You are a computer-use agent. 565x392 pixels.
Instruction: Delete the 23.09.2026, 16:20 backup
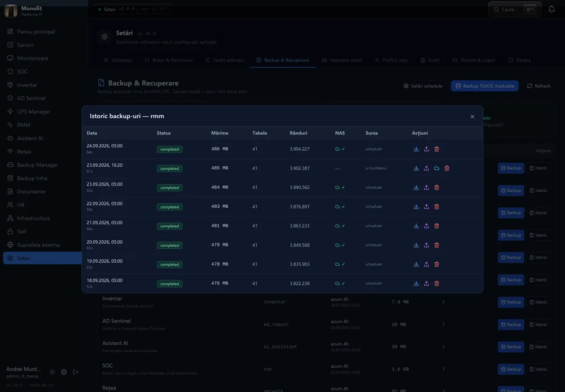click(x=447, y=168)
